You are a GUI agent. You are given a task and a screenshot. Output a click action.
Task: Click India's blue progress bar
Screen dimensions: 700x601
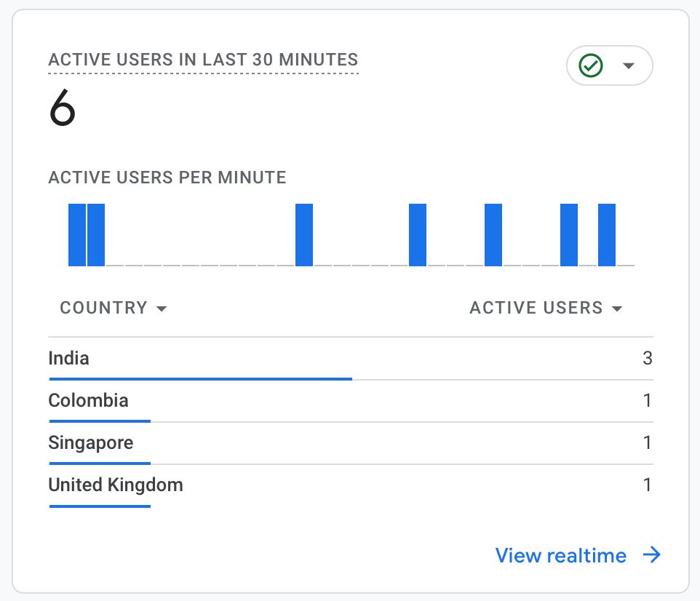point(200,378)
